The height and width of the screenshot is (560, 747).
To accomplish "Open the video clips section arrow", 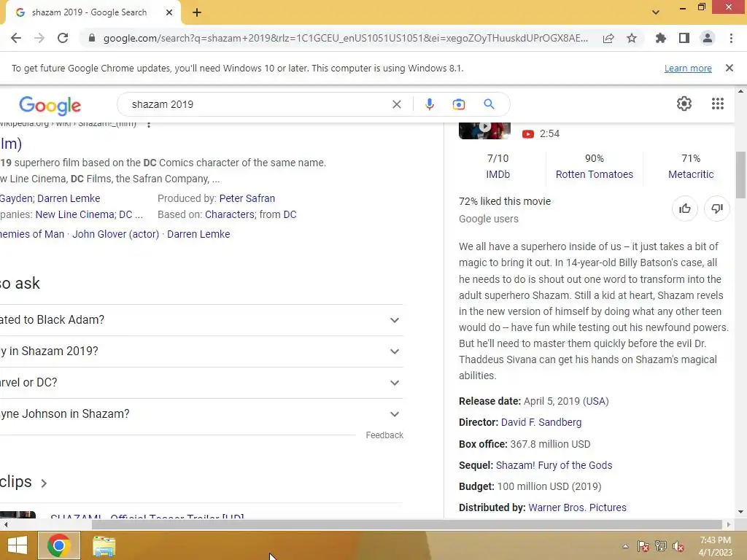I will coord(44,483).
